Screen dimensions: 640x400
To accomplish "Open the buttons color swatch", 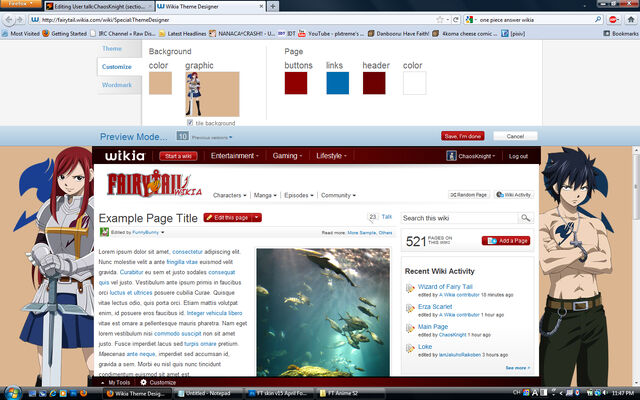I will (x=296, y=83).
